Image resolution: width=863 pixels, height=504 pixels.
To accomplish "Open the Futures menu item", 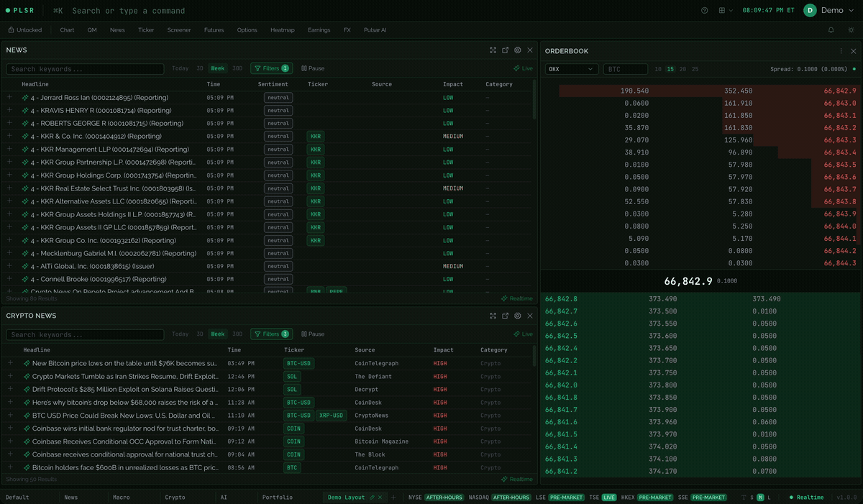I will tap(214, 30).
